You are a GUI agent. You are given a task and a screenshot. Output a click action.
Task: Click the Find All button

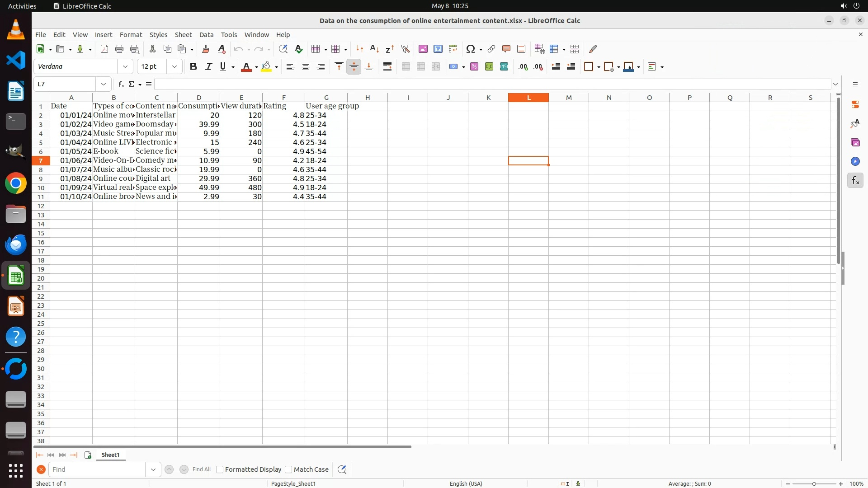coord(201,469)
